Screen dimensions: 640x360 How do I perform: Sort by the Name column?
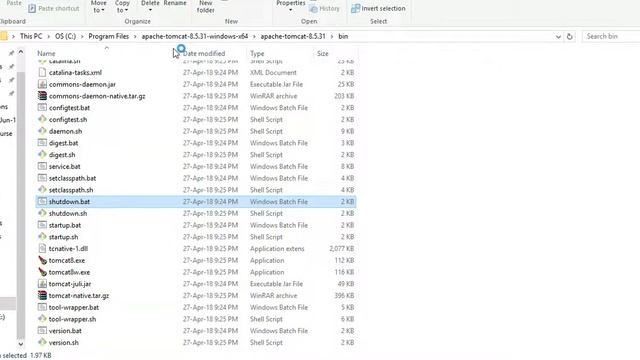46,53
